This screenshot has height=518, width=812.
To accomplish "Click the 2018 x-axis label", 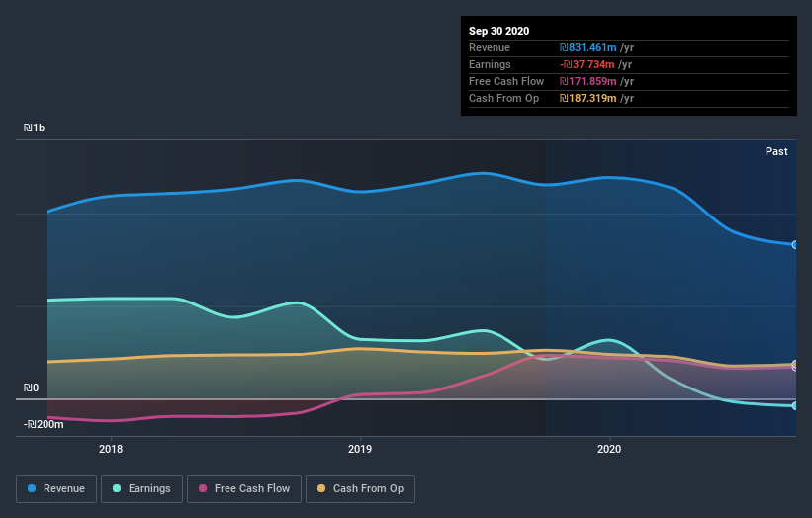I will 111,449.
